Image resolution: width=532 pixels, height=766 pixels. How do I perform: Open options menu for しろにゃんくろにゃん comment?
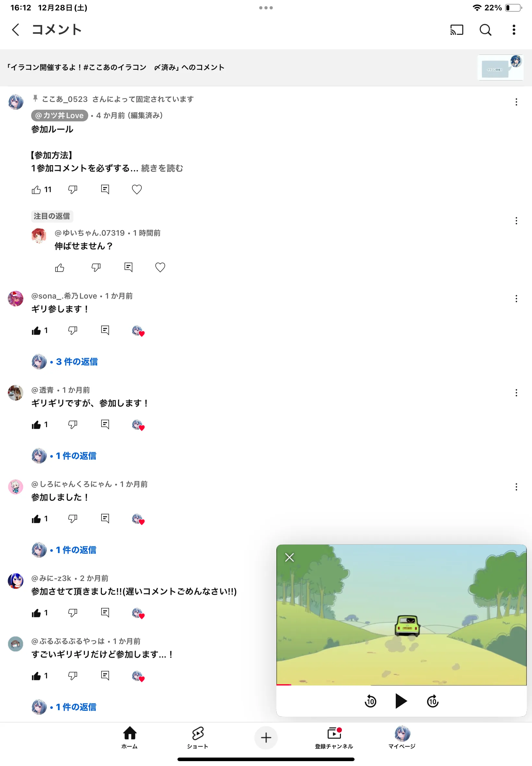tap(516, 487)
